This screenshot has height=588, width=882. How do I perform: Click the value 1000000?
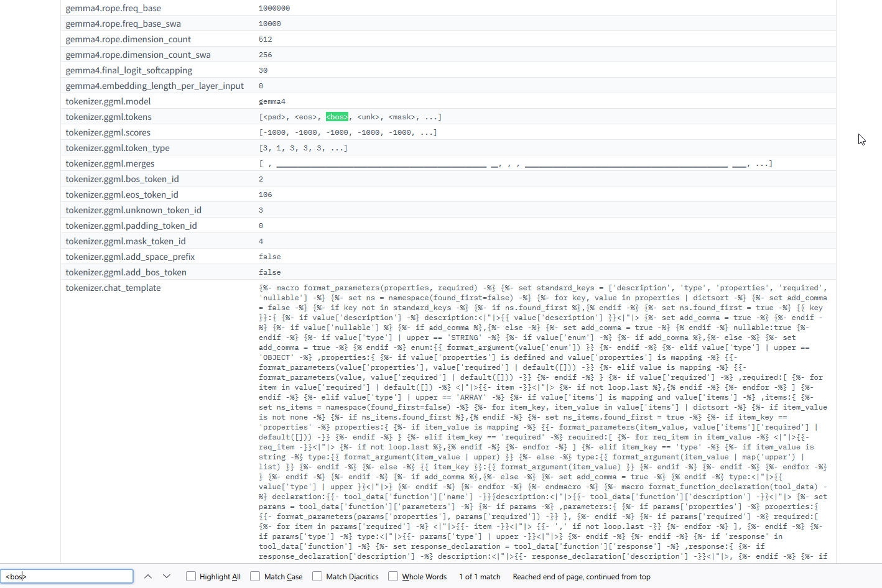click(x=274, y=8)
